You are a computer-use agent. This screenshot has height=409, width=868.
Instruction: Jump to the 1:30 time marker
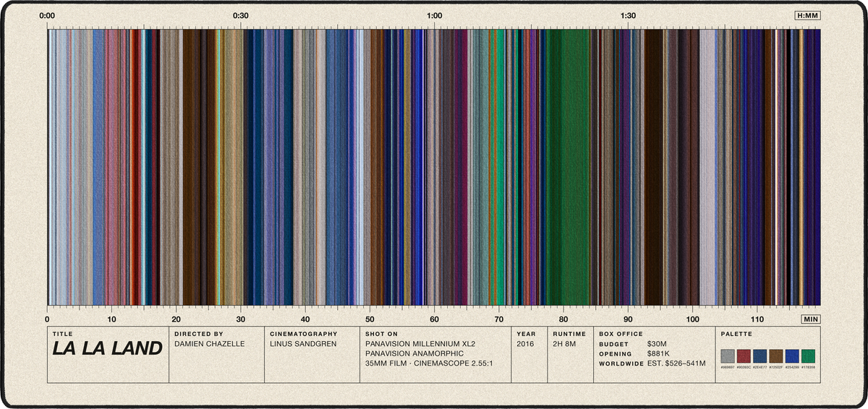628,15
